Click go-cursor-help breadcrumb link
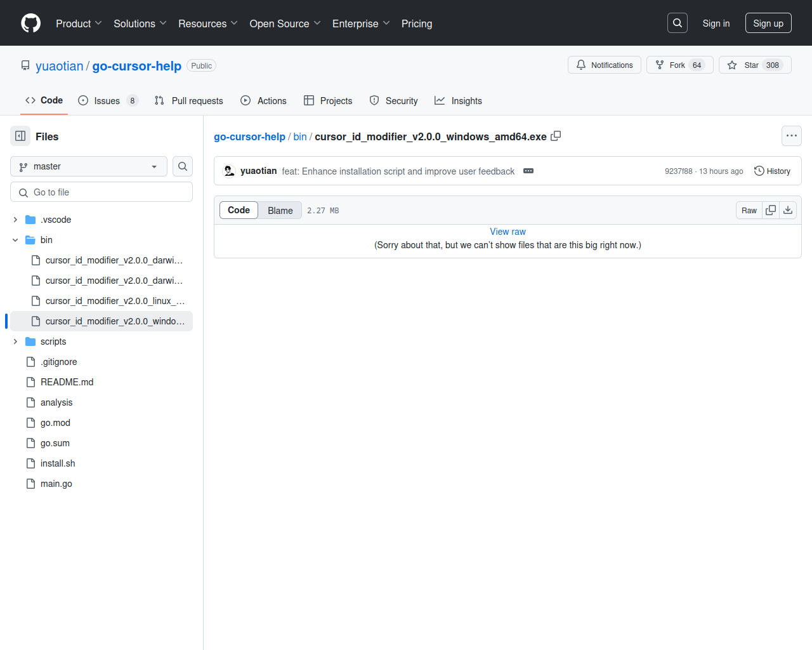The height and width of the screenshot is (650, 812). (249, 136)
